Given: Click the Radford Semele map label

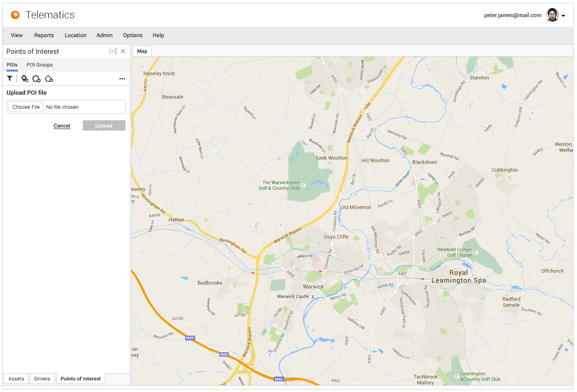Looking at the screenshot, I should [511, 302].
